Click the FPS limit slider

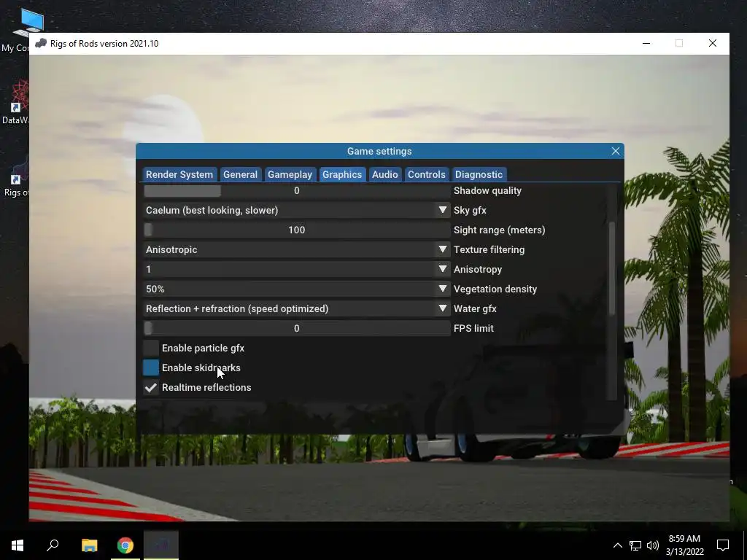[296, 329]
